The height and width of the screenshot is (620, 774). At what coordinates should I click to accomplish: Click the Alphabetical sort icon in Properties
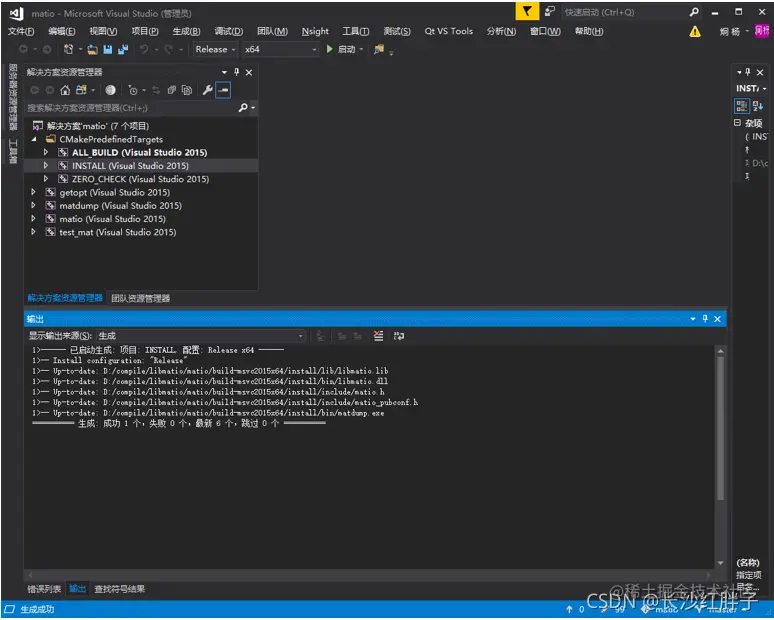click(758, 106)
